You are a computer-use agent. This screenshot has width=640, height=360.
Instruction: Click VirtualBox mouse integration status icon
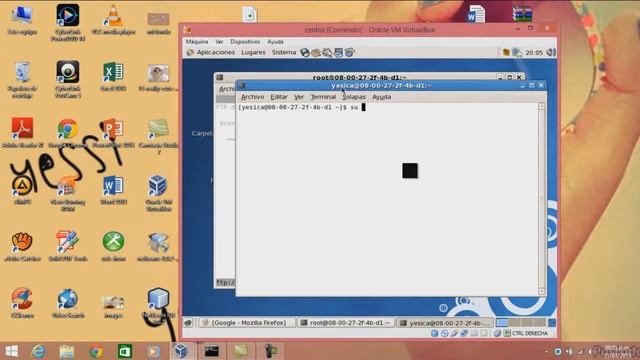pos(497,333)
